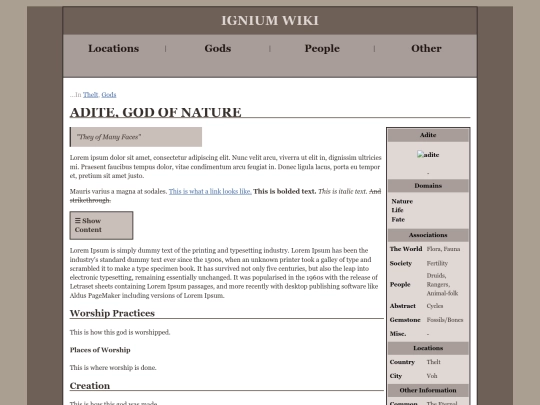Click the Voh city value

pyautogui.click(x=432, y=376)
